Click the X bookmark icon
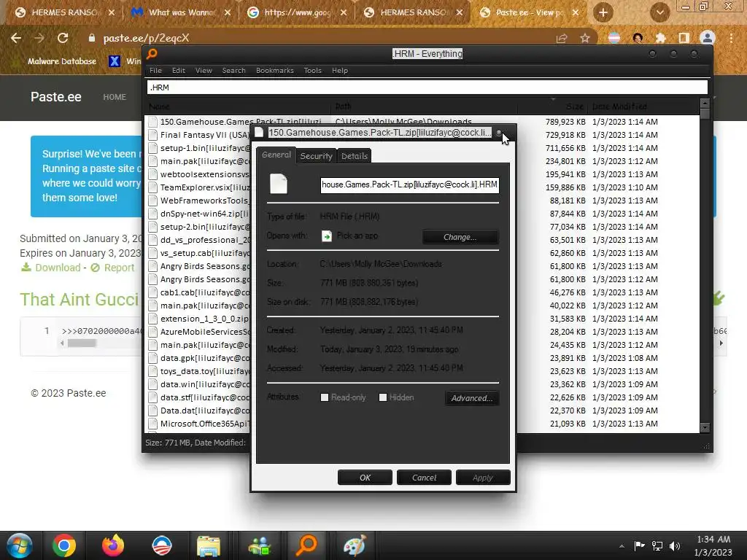 click(x=115, y=61)
